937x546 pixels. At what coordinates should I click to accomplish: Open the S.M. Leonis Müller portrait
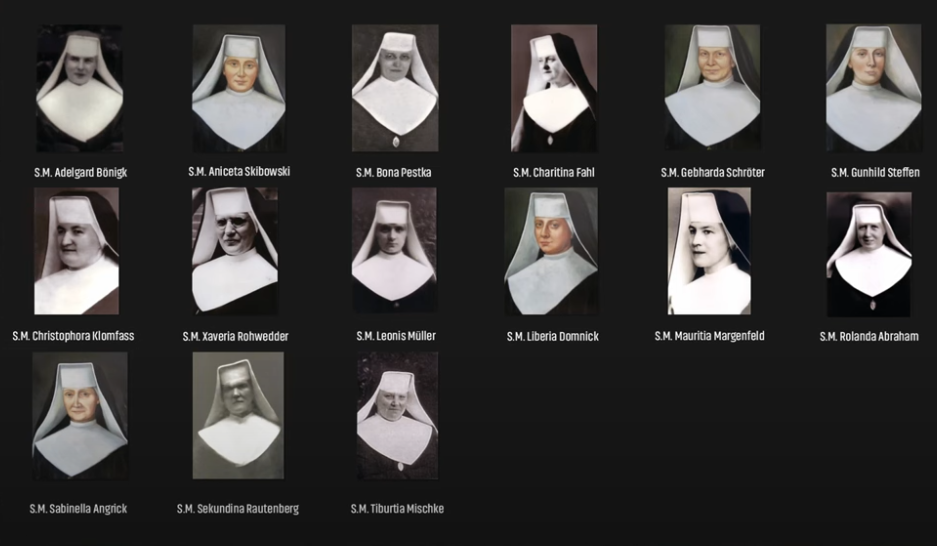tap(394, 250)
